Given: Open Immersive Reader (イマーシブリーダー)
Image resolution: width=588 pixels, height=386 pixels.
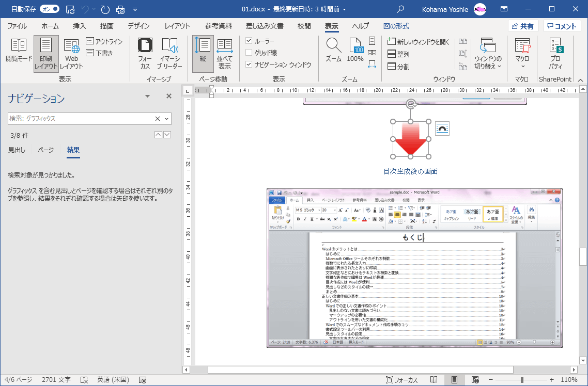Looking at the screenshot, I should click(x=169, y=54).
